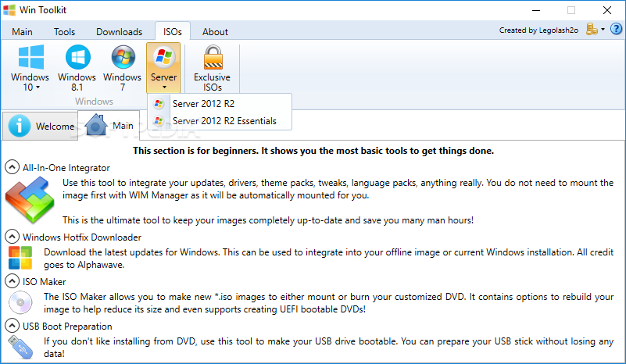Open the blue help question icon

point(616,29)
